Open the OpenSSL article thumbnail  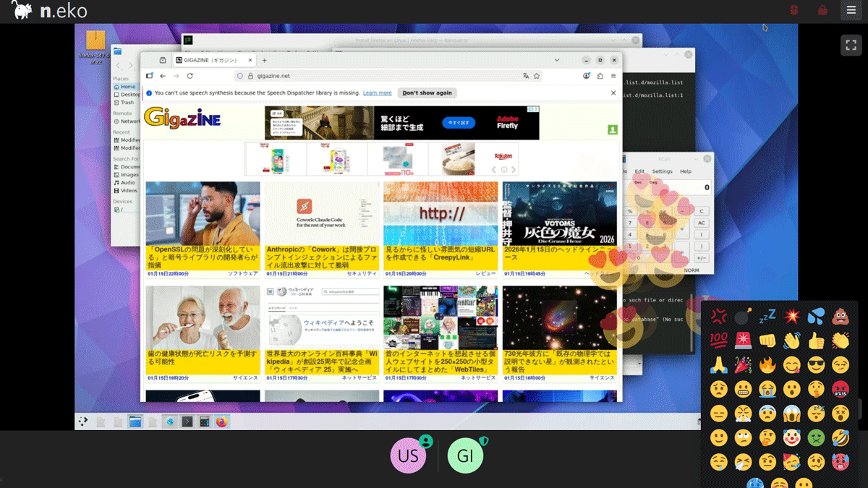pyautogui.click(x=203, y=214)
